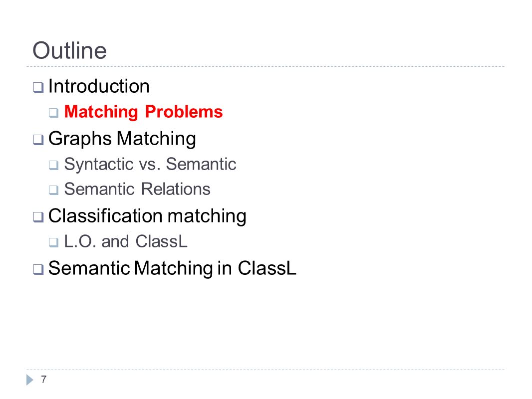This screenshot has height=399, width=532.
Task: Click the Semantic Matching in ClassL text
Action: [x=172, y=268]
